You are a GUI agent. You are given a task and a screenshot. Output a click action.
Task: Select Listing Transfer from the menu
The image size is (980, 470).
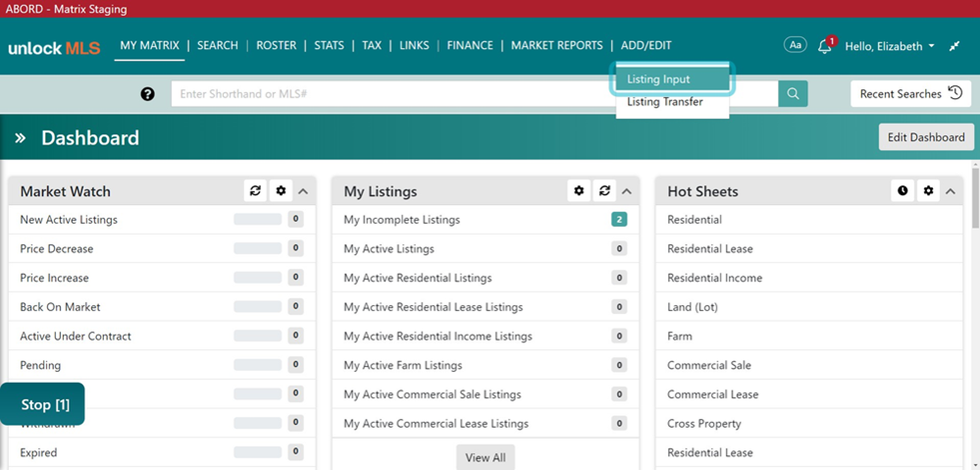pyautogui.click(x=672, y=102)
